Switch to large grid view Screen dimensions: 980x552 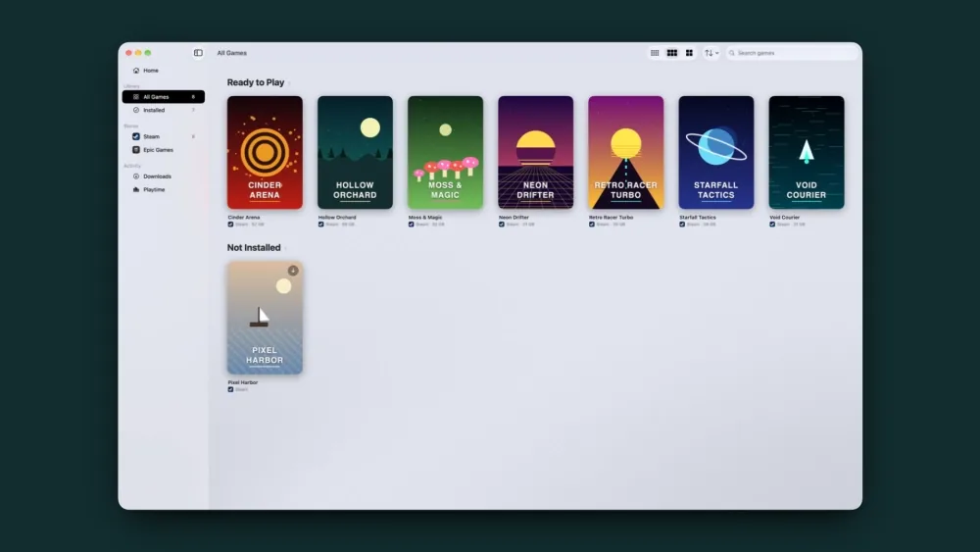coord(689,53)
